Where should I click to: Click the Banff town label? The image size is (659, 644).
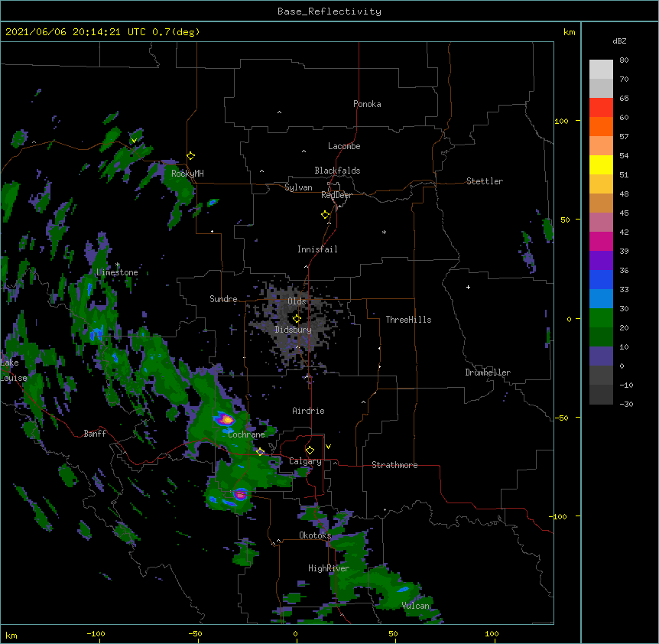click(x=95, y=434)
